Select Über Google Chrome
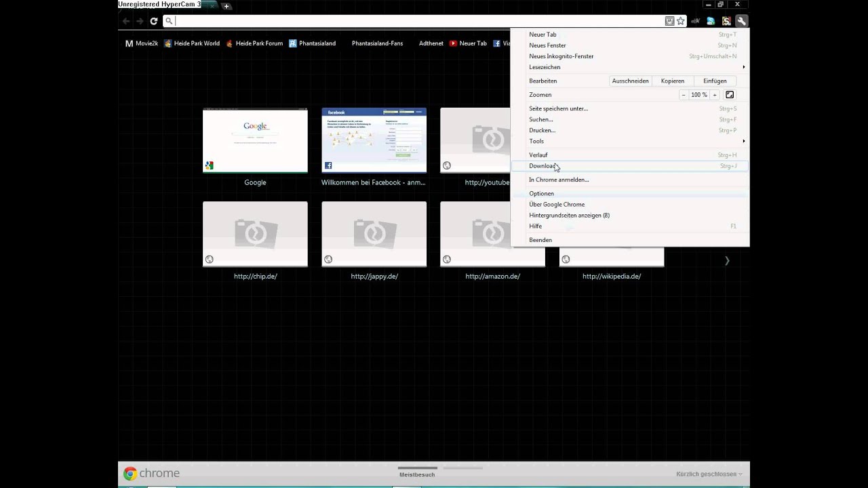This screenshot has width=868, height=488. [629, 204]
